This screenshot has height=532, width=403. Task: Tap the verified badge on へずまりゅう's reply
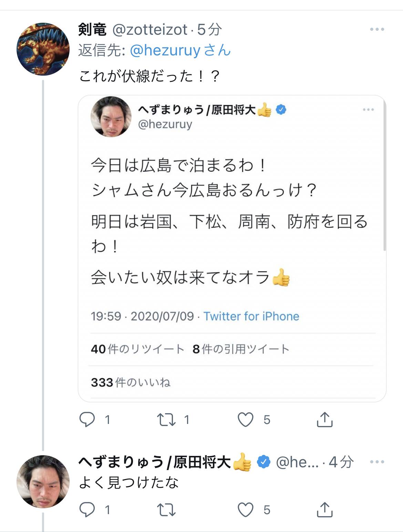[263, 462]
